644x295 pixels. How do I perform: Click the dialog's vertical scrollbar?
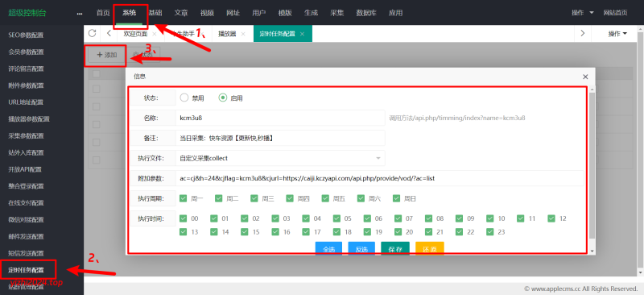[x=592, y=164]
